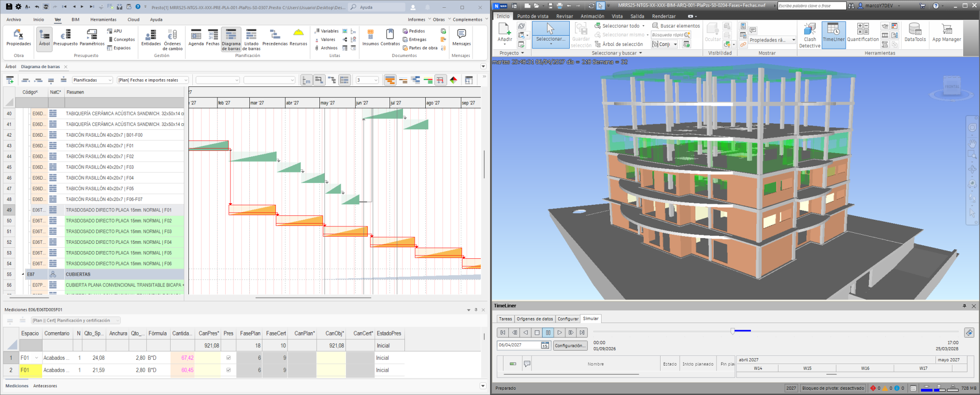Click the 'Escriba palabra clave o frase' search field
Image resolution: width=980 pixels, height=395 pixels.
pos(812,6)
